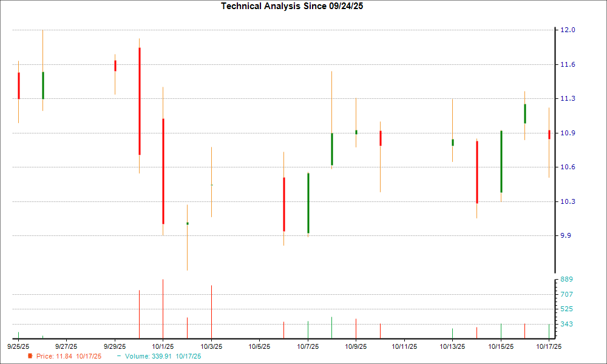The height and width of the screenshot is (364, 607).
Task: Select the red volume bar at 10/3/25
Action: [x=211, y=311]
